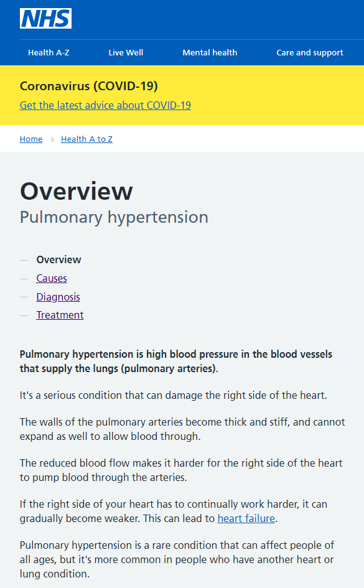Click the sentence about a serious condition
Viewport: 364px width, 588px height.
click(174, 395)
